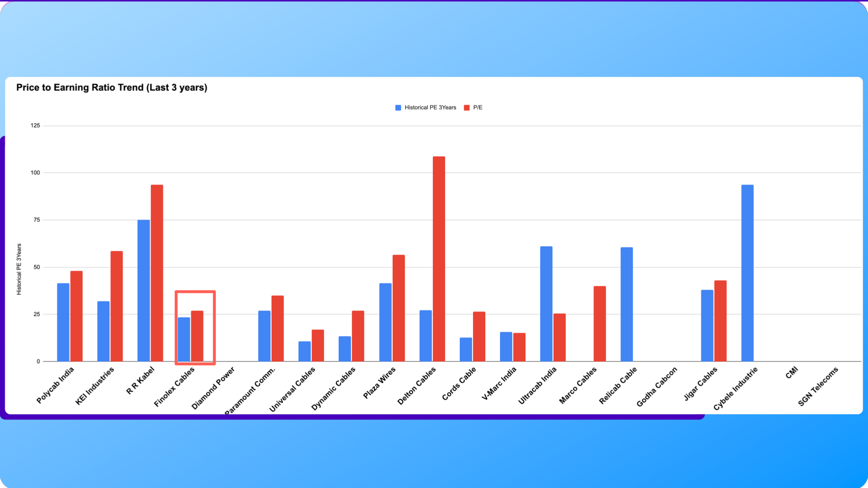Select the CMI axis label
The height and width of the screenshot is (488, 868).
pos(792,373)
